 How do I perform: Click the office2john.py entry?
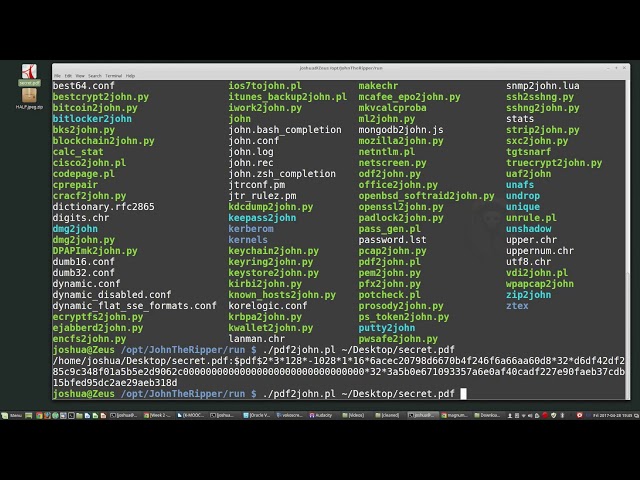click(398, 185)
